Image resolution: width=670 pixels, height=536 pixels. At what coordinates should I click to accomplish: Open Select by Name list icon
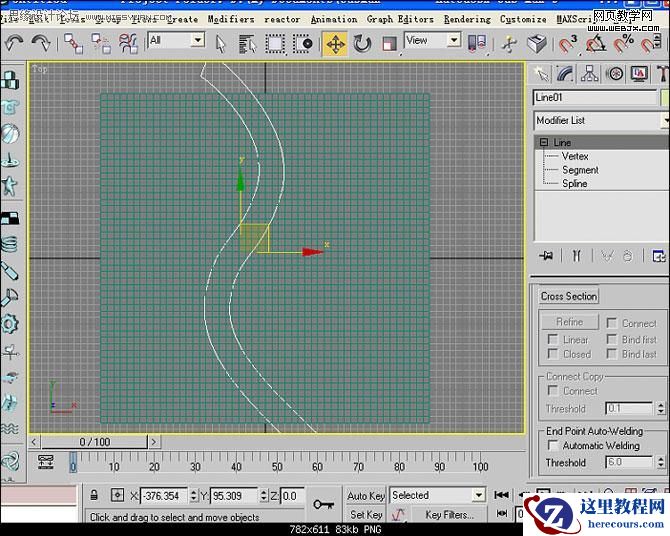[247, 44]
